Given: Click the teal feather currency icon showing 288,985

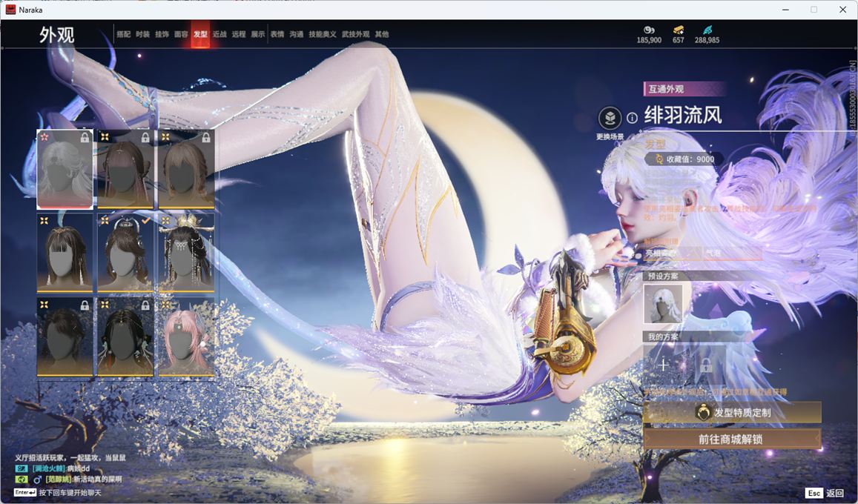Looking at the screenshot, I should (x=707, y=30).
